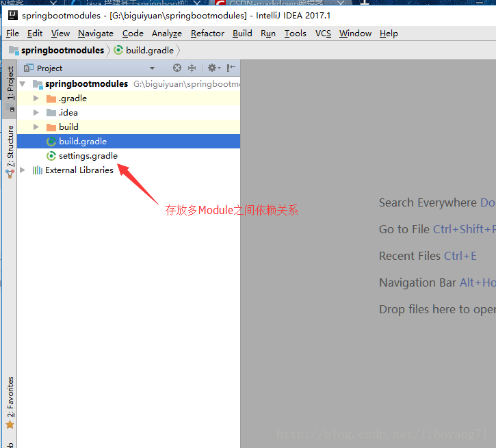Toggle the 2: Favorites tool window tab
496x448 pixels.
pos(10,402)
